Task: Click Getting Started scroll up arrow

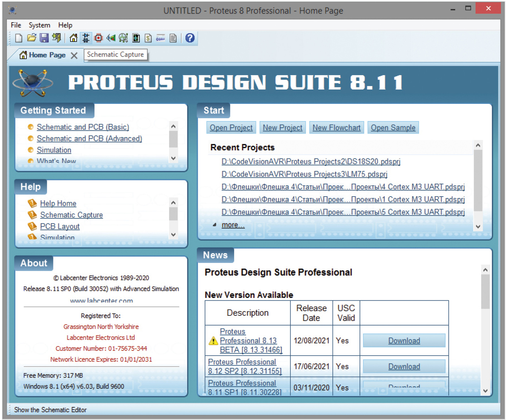Action: [x=173, y=126]
